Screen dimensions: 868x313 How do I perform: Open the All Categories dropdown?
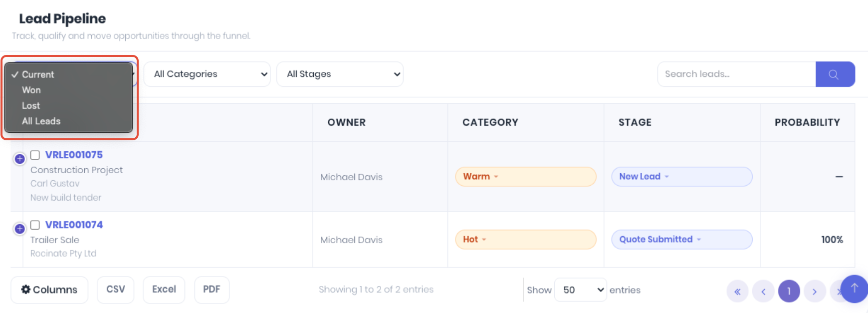click(207, 74)
